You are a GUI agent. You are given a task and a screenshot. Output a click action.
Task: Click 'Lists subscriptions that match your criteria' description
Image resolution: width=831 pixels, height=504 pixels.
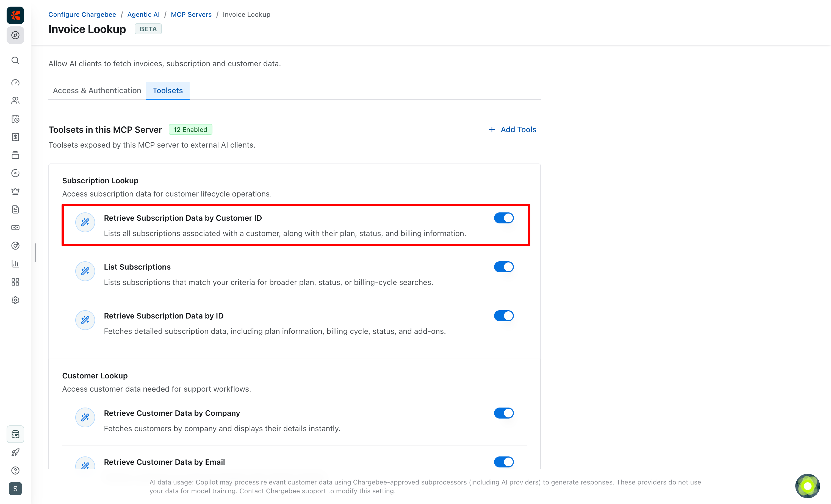[268, 282]
